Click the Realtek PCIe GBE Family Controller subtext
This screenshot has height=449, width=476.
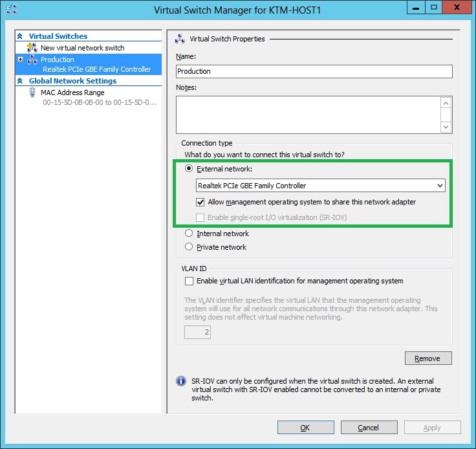tap(96, 69)
